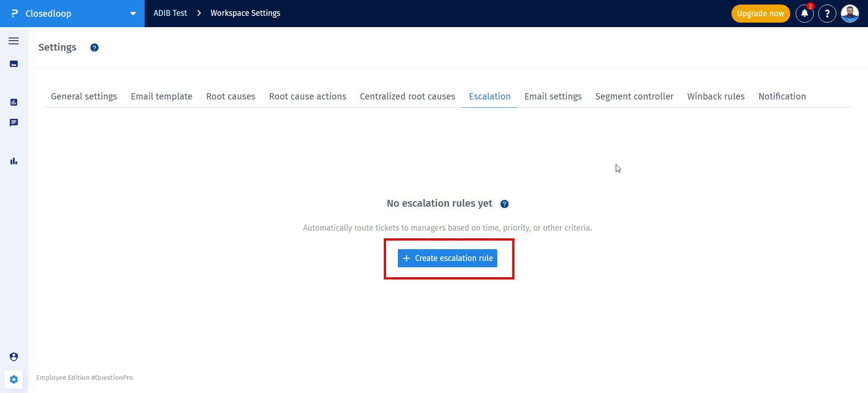
Task: Switch to Segment controller tab
Action: (x=634, y=96)
